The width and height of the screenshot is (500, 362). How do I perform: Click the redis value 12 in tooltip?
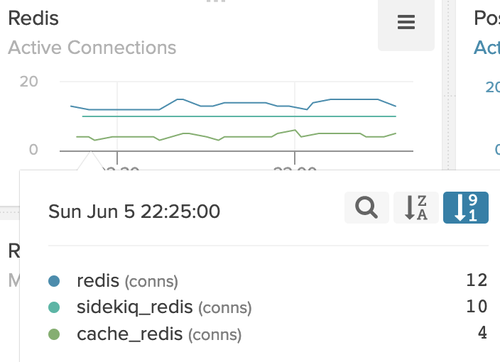(x=477, y=280)
